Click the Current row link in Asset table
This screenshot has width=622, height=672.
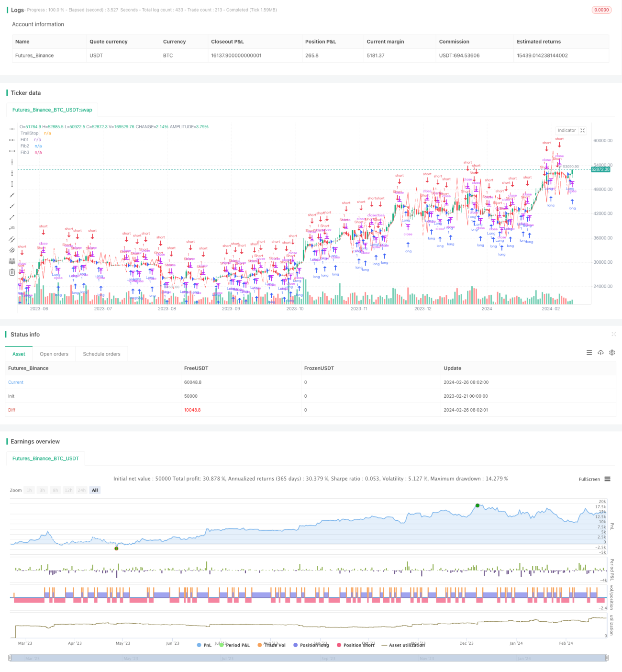16,382
